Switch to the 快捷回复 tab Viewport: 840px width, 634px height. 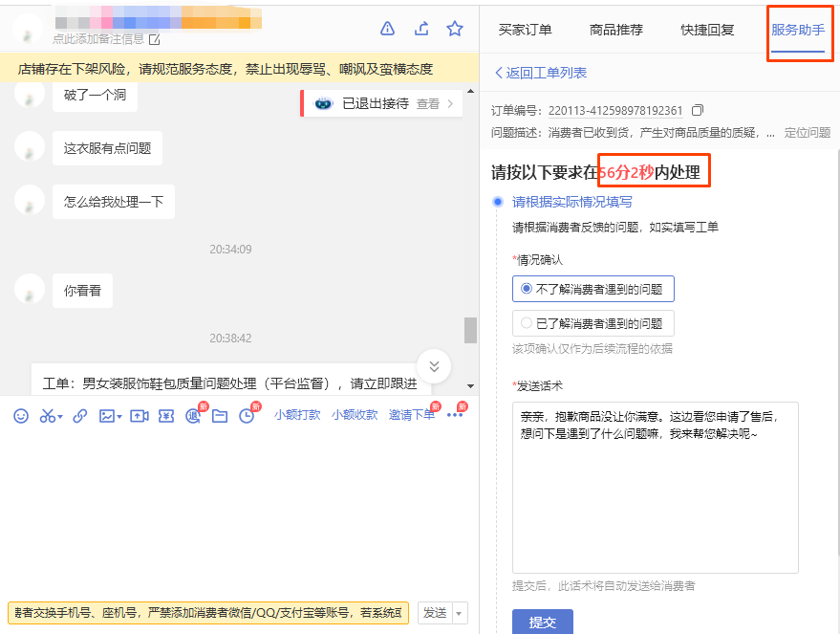pyautogui.click(x=707, y=30)
